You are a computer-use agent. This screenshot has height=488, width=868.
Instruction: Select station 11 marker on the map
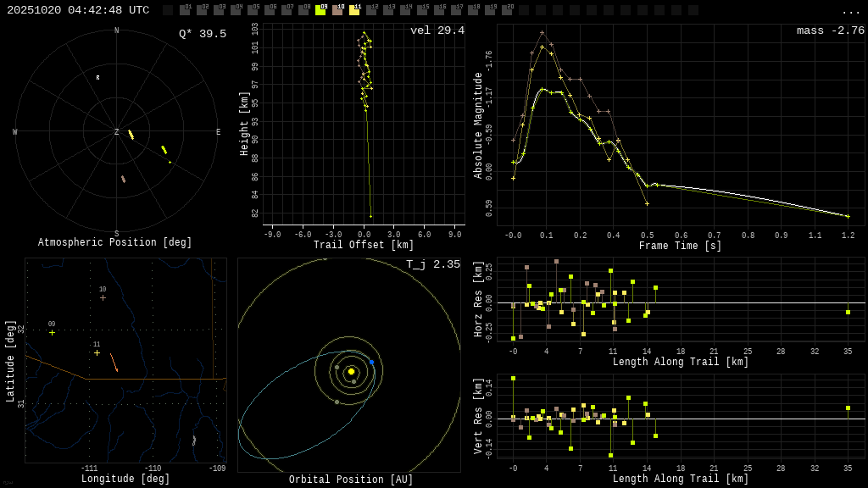tap(97, 352)
